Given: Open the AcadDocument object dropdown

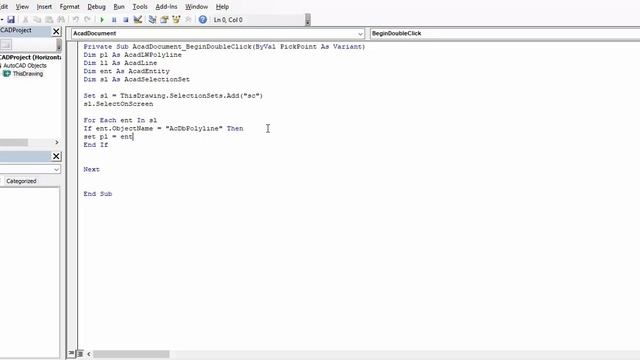Looking at the screenshot, I should pos(360,33).
